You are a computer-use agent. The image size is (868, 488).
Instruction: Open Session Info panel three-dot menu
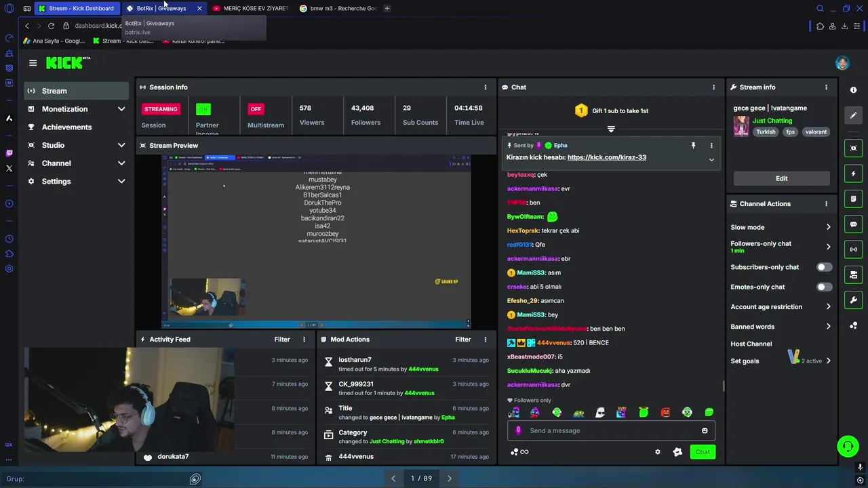tap(485, 87)
